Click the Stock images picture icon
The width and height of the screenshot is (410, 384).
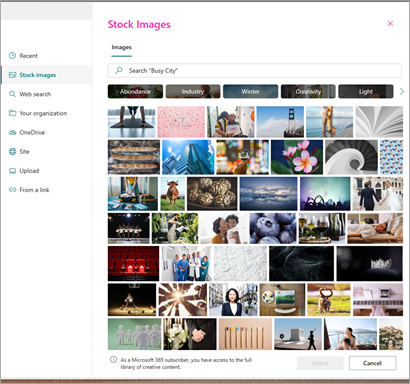click(x=12, y=75)
